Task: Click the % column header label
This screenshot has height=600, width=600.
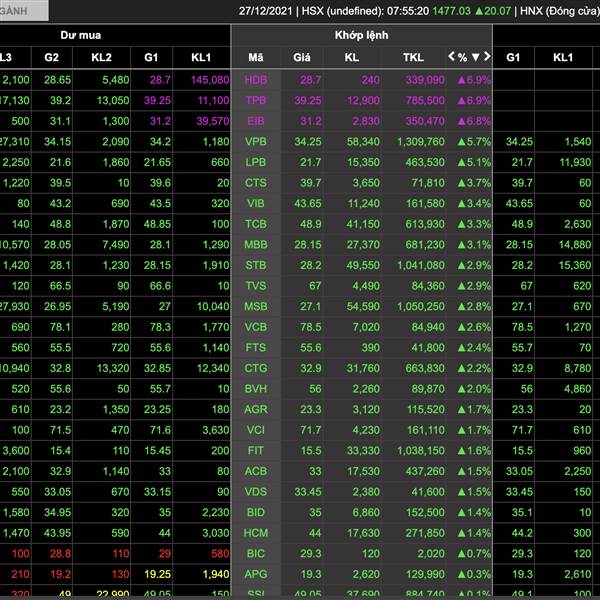Action: click(463, 57)
